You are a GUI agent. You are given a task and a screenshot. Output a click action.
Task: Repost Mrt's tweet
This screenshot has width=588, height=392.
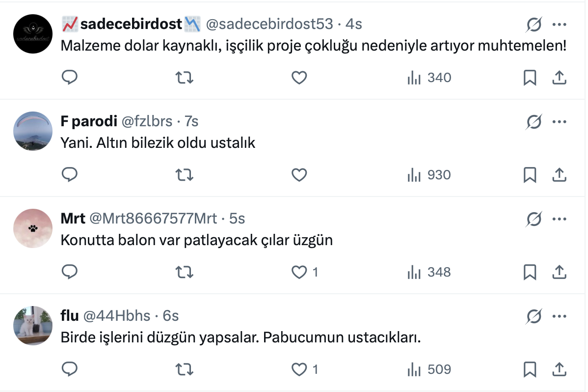pos(184,272)
